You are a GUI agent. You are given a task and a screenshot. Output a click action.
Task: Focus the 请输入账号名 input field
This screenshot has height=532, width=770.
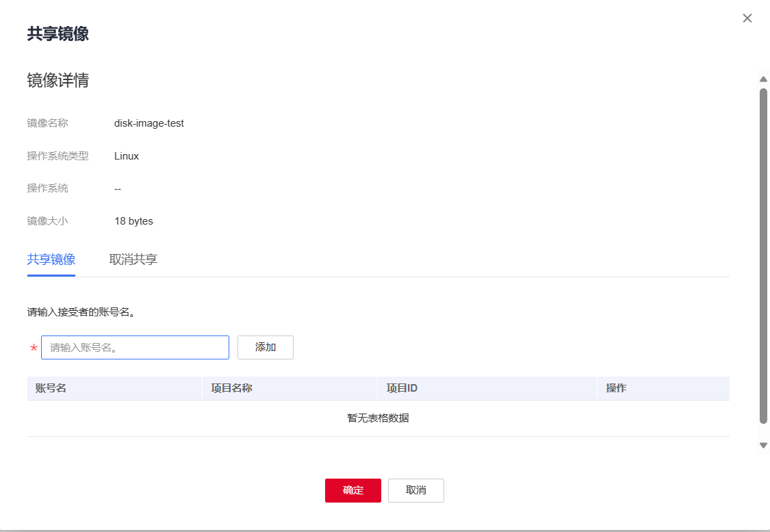coord(135,348)
